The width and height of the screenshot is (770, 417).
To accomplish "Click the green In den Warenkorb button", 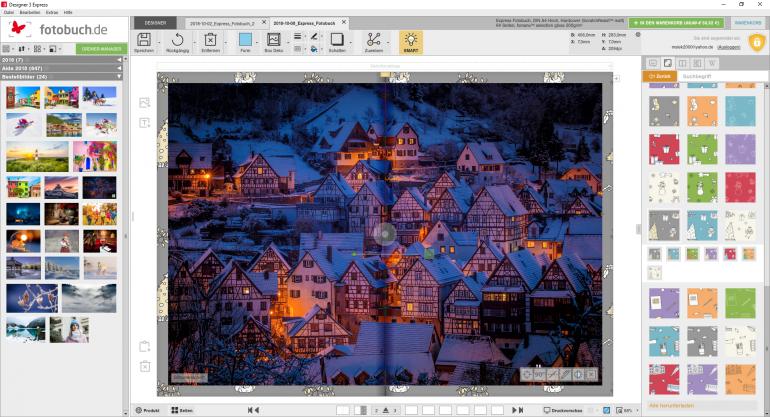I will click(x=677, y=23).
